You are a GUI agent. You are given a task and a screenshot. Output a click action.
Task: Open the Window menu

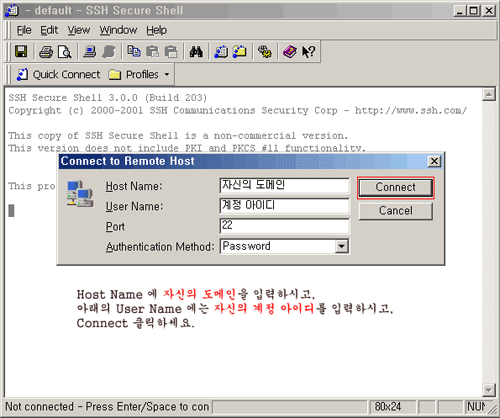tap(118, 30)
